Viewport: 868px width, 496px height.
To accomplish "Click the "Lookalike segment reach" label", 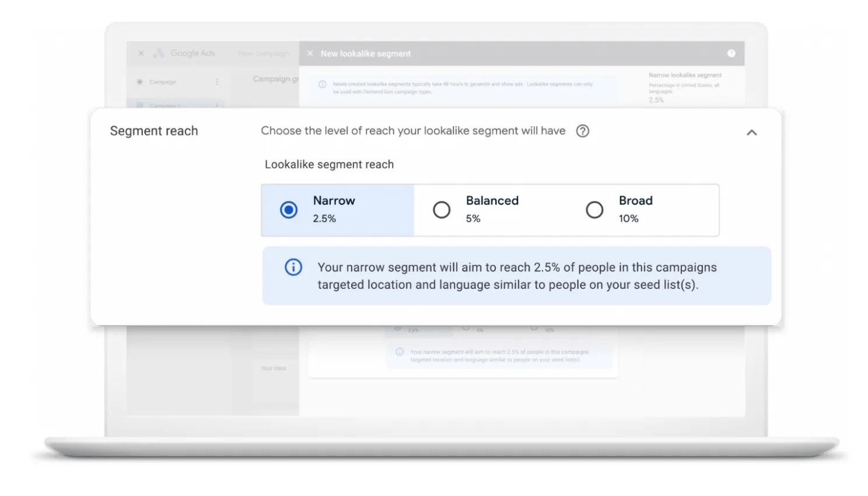I will coord(329,165).
